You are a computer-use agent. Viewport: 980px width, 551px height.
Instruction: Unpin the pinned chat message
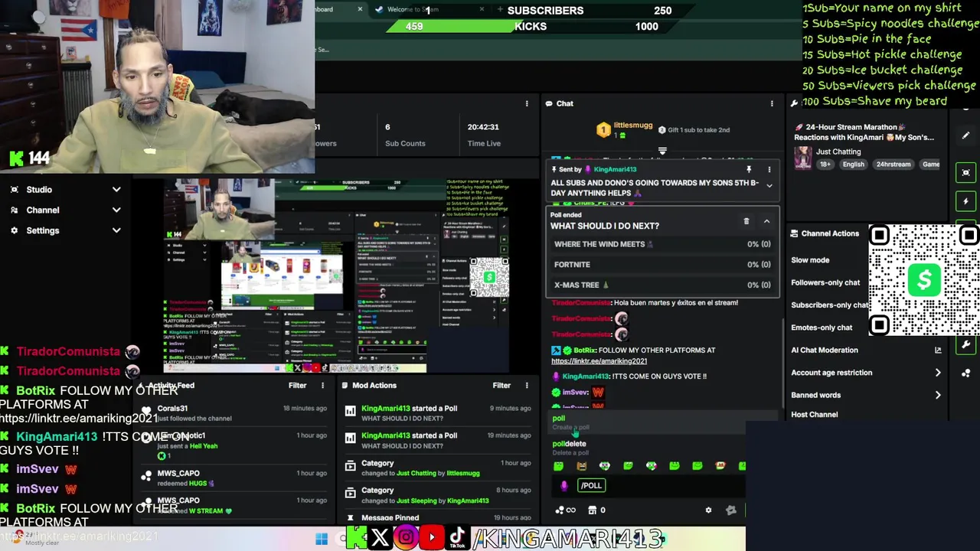click(749, 169)
